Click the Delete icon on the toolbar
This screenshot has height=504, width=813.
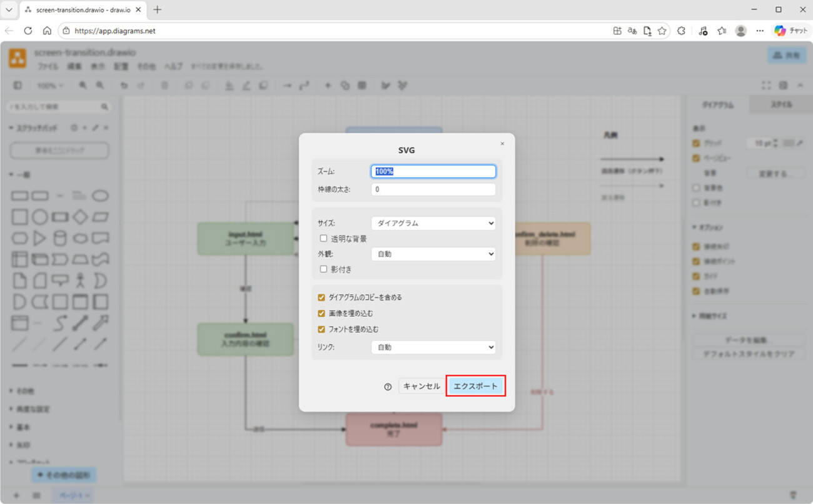click(163, 85)
